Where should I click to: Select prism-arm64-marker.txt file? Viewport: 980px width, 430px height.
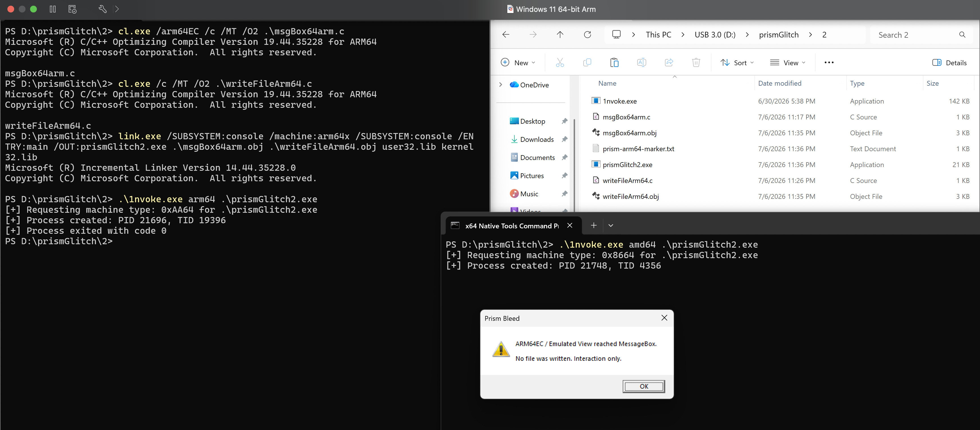click(x=780, y=149)
